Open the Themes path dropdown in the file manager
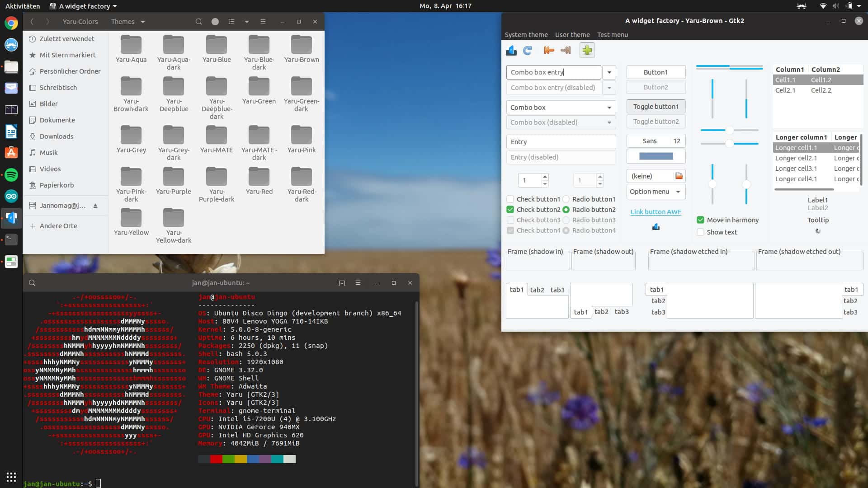 143,22
